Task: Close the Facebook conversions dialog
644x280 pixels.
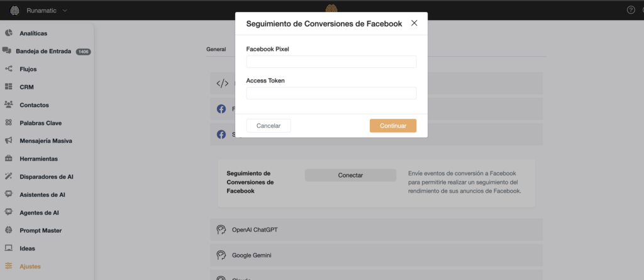Action: click(414, 23)
